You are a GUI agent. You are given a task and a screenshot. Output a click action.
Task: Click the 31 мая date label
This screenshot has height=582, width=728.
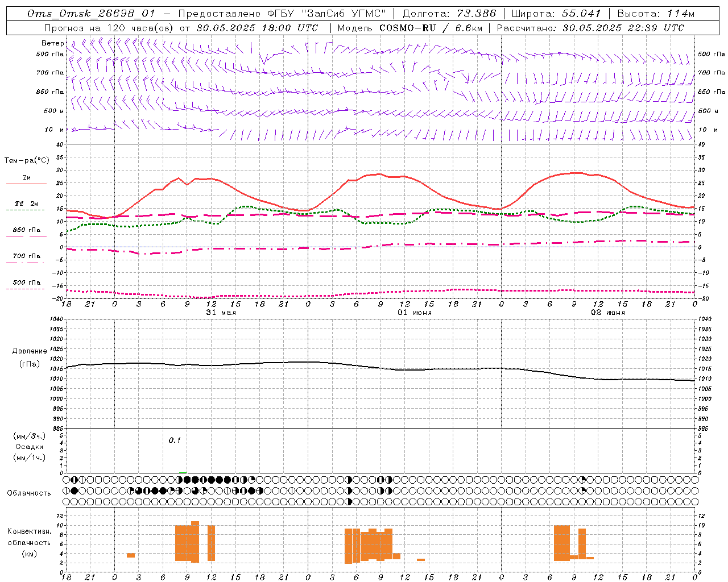[221, 313]
